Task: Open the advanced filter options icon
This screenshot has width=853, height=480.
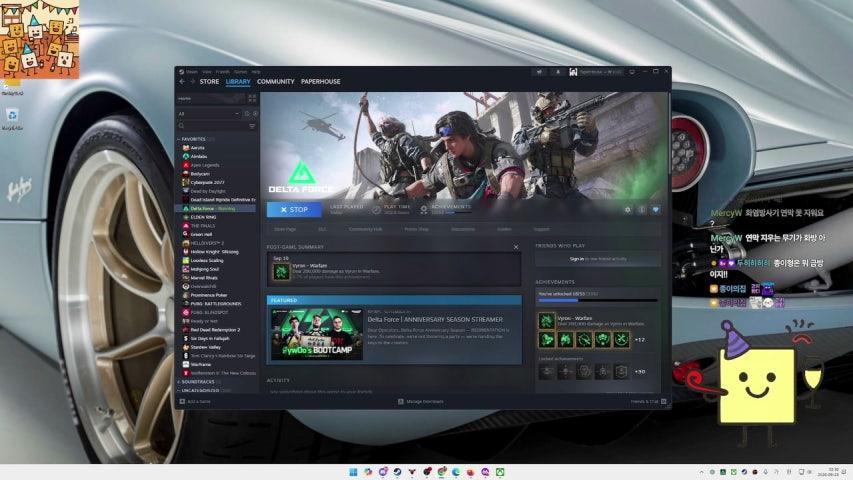Action: tap(252, 126)
